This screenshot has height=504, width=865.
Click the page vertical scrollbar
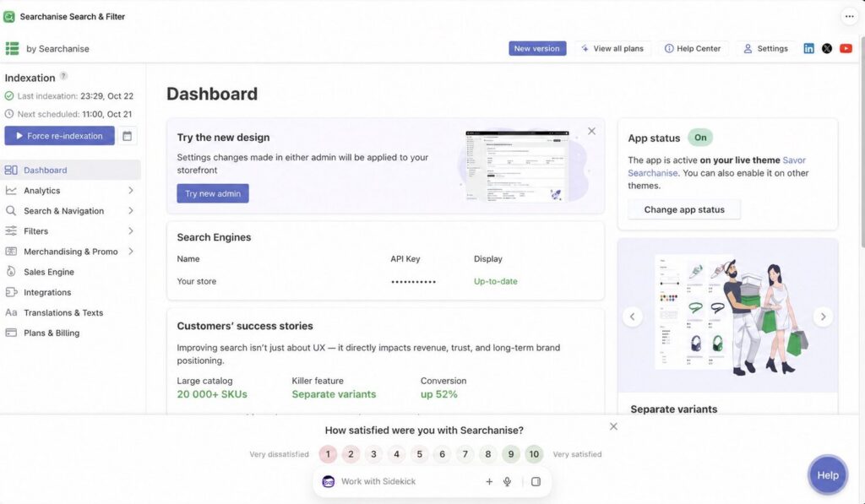862,143
